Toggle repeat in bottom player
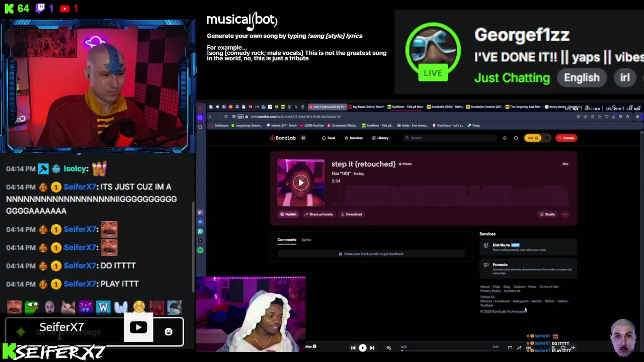The width and height of the screenshot is (644, 362). [x=510, y=347]
